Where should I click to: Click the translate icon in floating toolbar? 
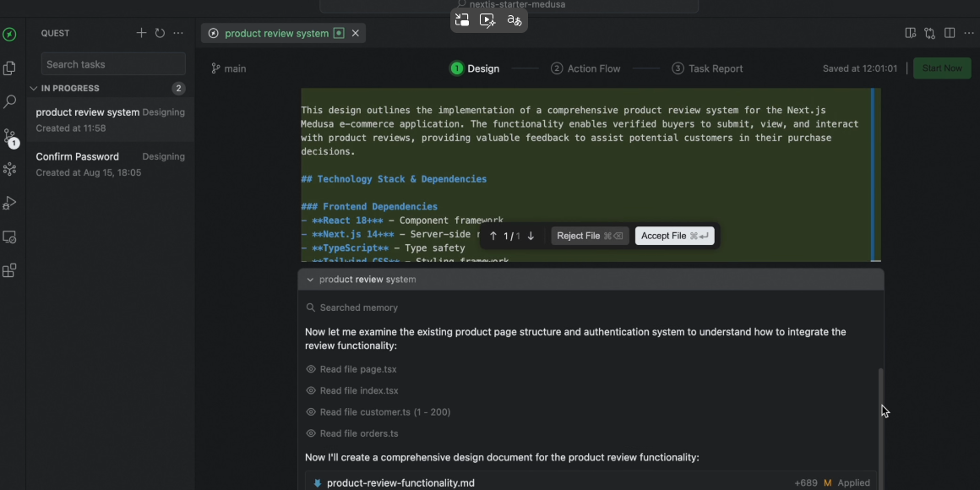tap(514, 20)
